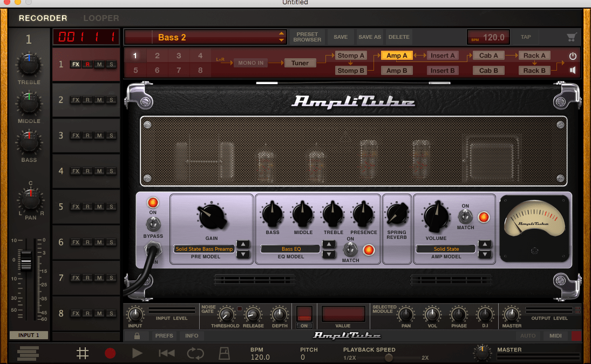The width and height of the screenshot is (591, 364).
Task: Click the amp Treble knob in the EQ section
Action: pos(333,214)
